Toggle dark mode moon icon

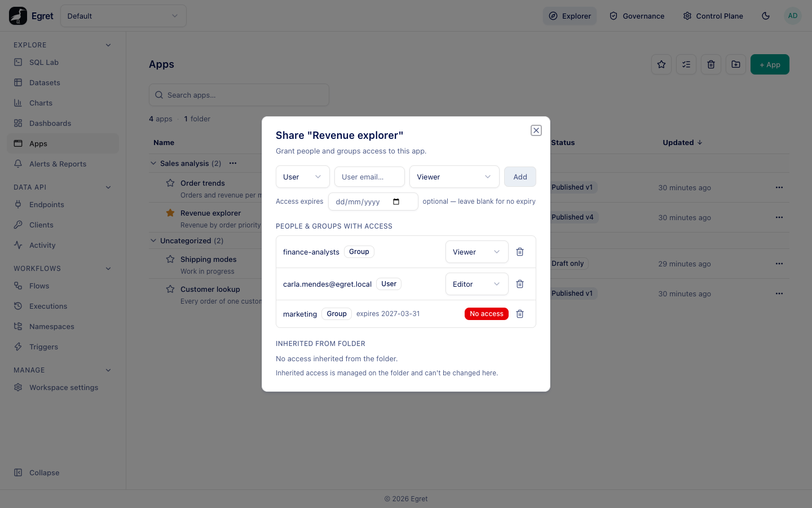(766, 16)
